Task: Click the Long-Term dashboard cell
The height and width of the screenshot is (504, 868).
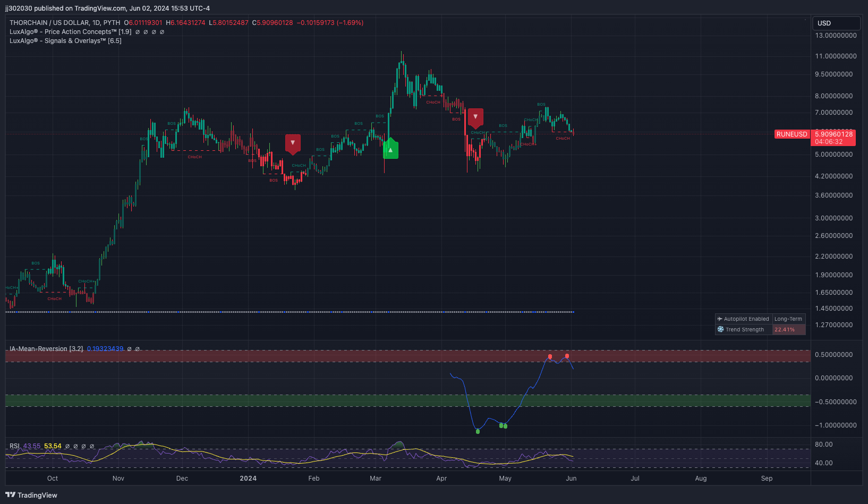Action: [x=788, y=319]
